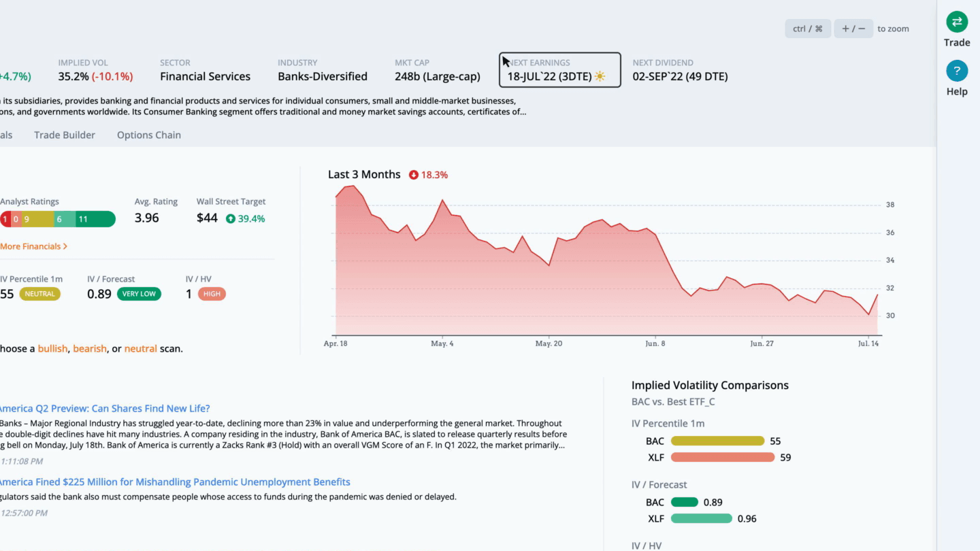
Task: Click the green up-arrow icon near 39.4%
Action: (231, 218)
